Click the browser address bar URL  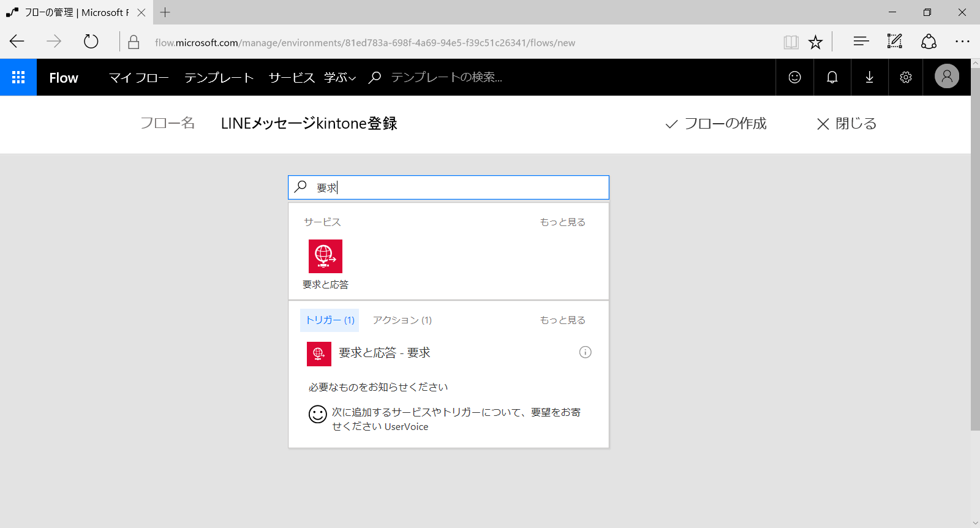point(365,42)
